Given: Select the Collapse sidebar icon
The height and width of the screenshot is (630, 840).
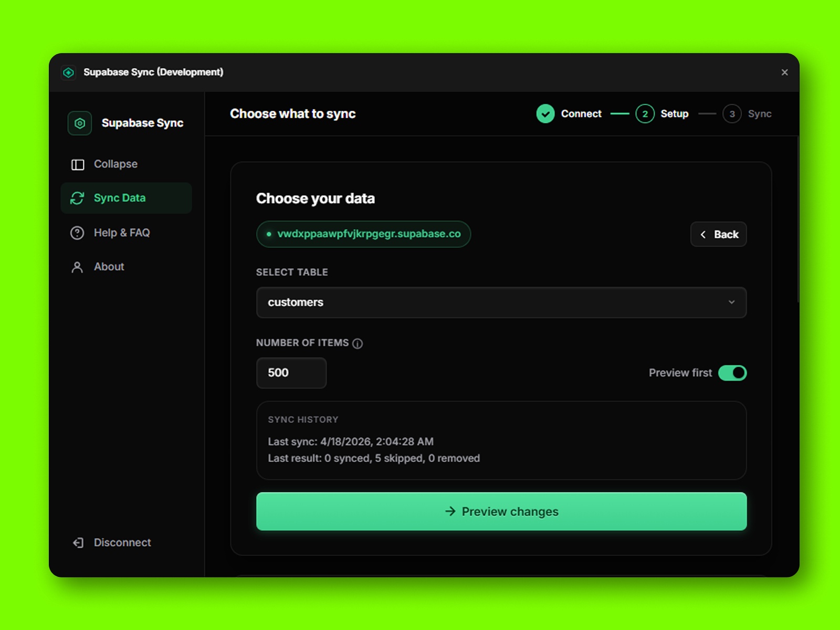Looking at the screenshot, I should pyautogui.click(x=78, y=164).
